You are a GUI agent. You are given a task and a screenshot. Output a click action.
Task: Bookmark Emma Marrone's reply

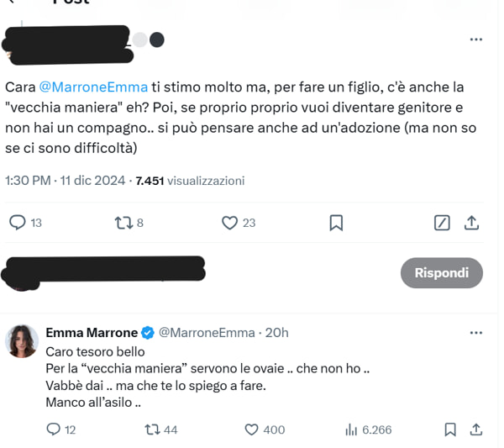[x=450, y=430]
